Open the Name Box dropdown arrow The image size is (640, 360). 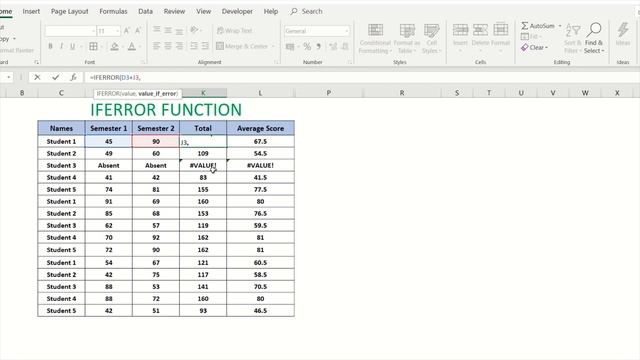(x=9, y=77)
